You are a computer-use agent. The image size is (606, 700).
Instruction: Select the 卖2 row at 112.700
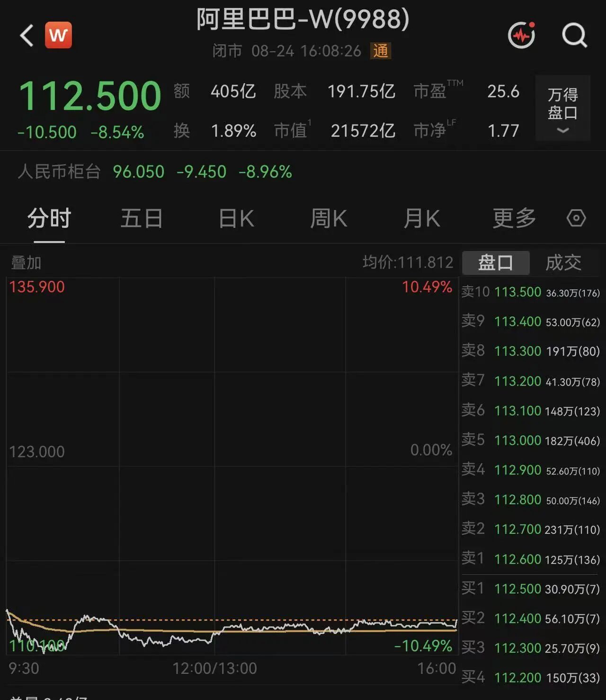pyautogui.click(x=531, y=529)
